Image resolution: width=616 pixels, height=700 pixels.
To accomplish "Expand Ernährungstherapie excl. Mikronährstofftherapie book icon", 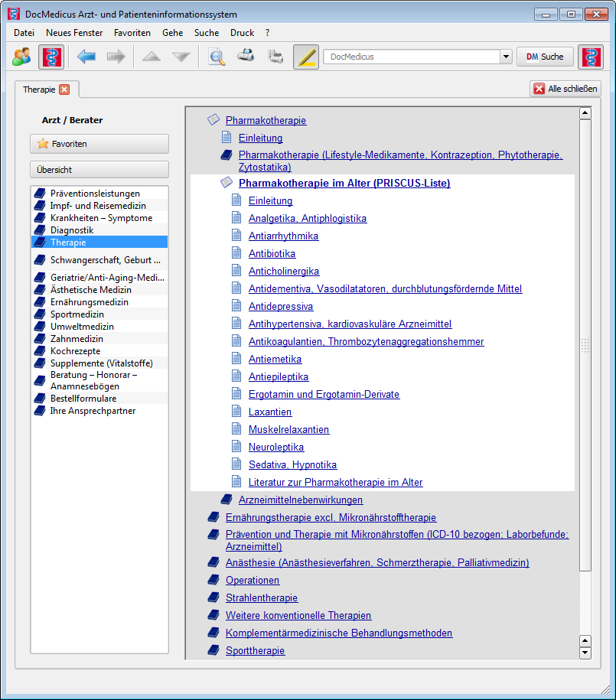I will [213, 517].
